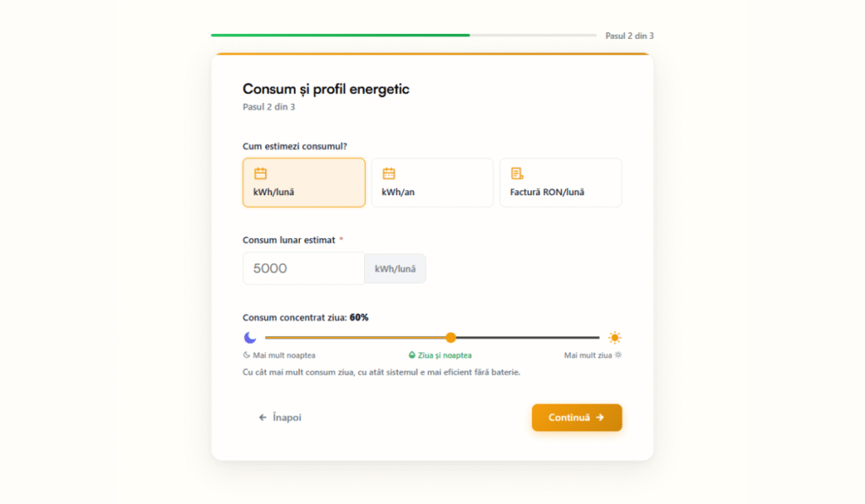Select the kWh/an estimation option
Viewport: 865px width, 504px height.
click(432, 182)
